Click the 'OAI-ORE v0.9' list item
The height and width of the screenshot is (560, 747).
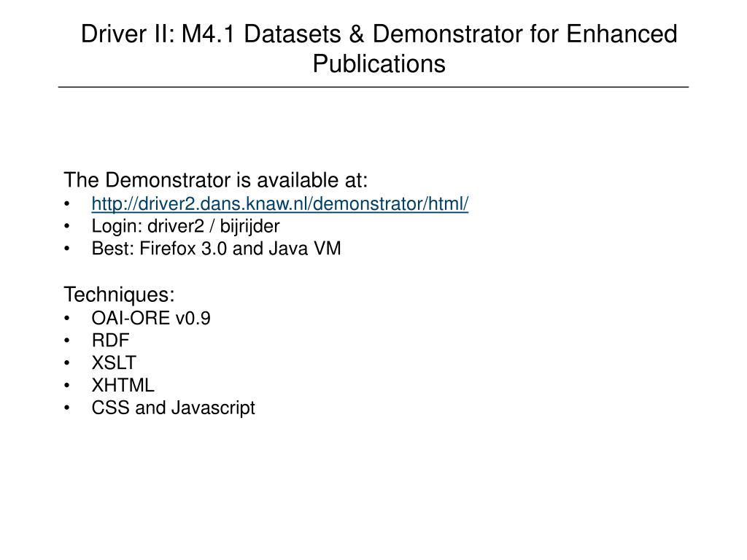[x=151, y=318]
